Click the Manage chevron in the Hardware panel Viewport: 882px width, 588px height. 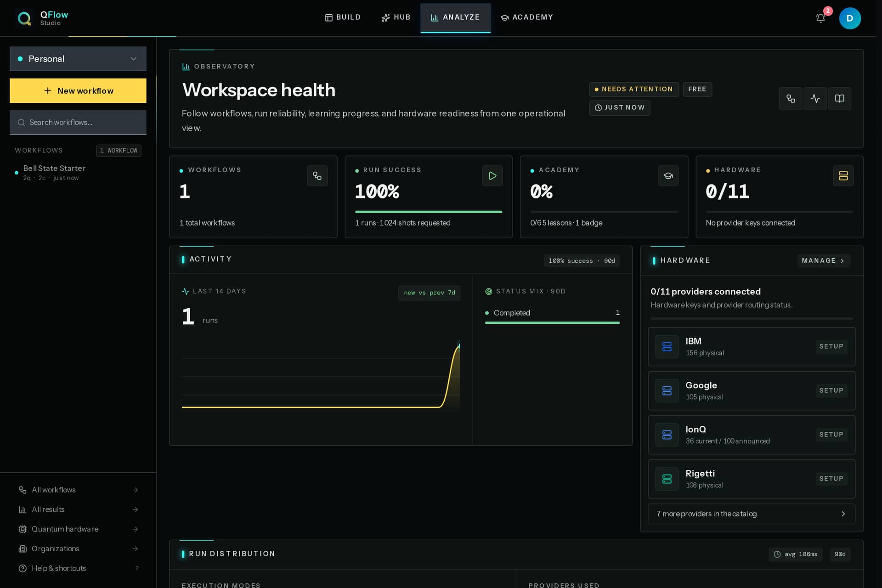pos(842,260)
